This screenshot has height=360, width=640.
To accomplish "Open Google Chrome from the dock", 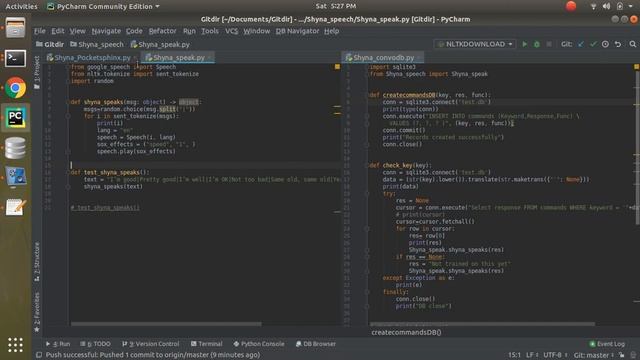I will [16, 88].
